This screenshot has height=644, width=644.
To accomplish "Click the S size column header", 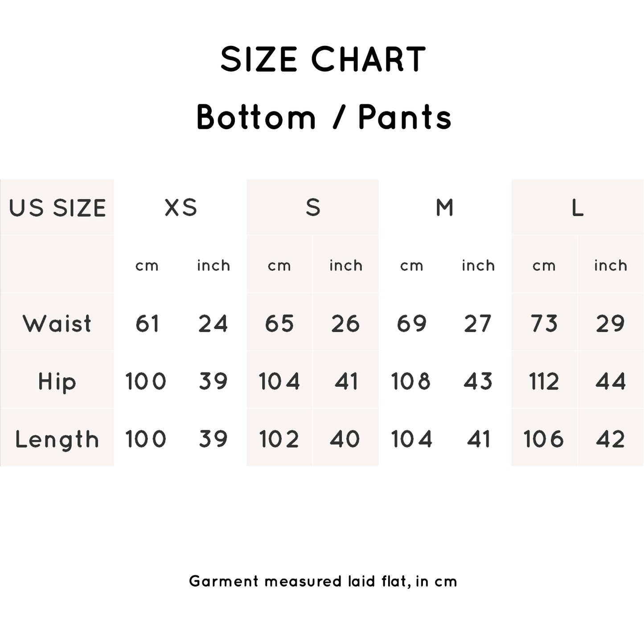I will point(313,208).
